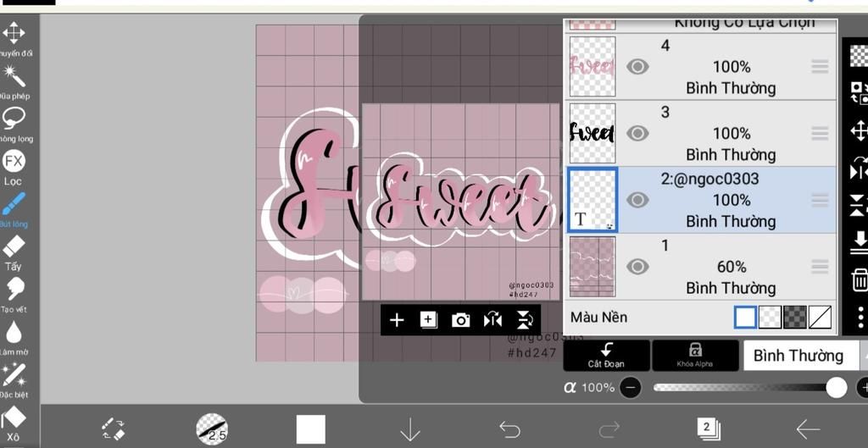Select layer 1 pink grid thumbnail
The height and width of the screenshot is (448, 868).
click(x=593, y=267)
